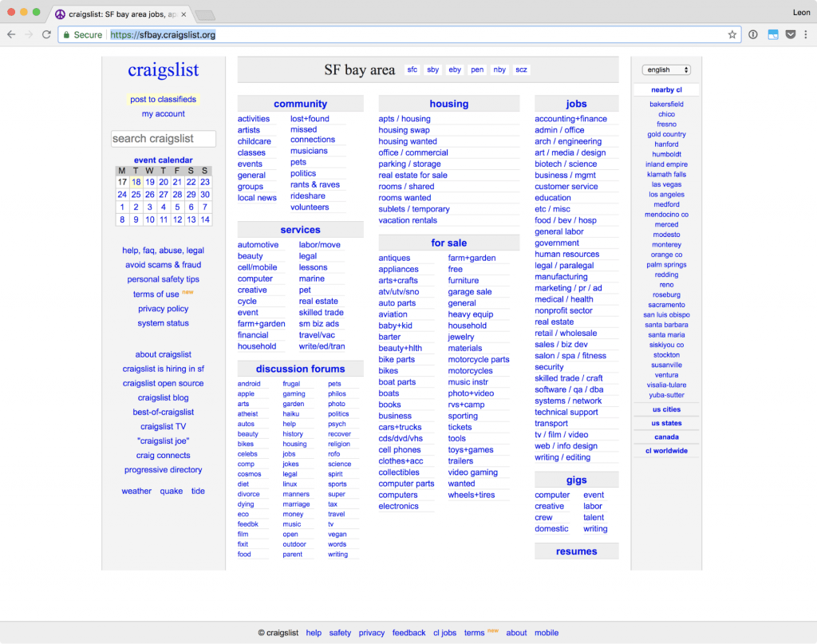Open Chrome's three-dot menu

(x=806, y=34)
